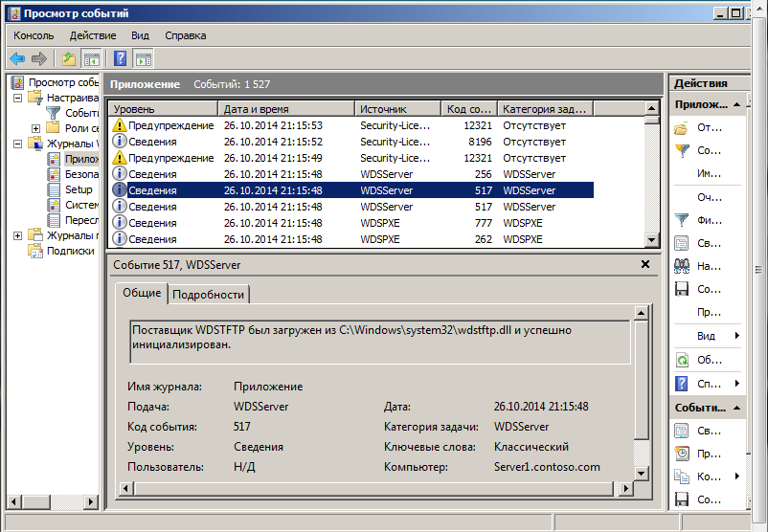Screen dimensions: 768x532
Task: Open the Действие menu
Action: tap(93, 35)
